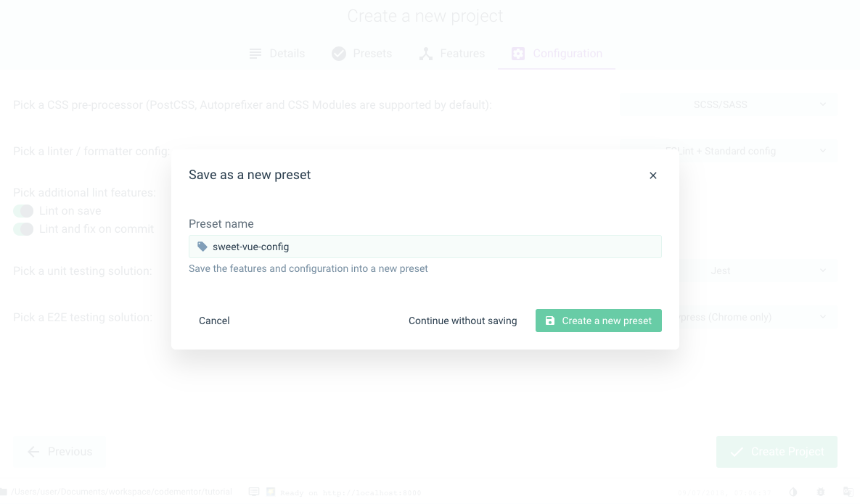The width and height of the screenshot is (860, 504).
Task: Switch to the Details tab
Action: [x=278, y=53]
